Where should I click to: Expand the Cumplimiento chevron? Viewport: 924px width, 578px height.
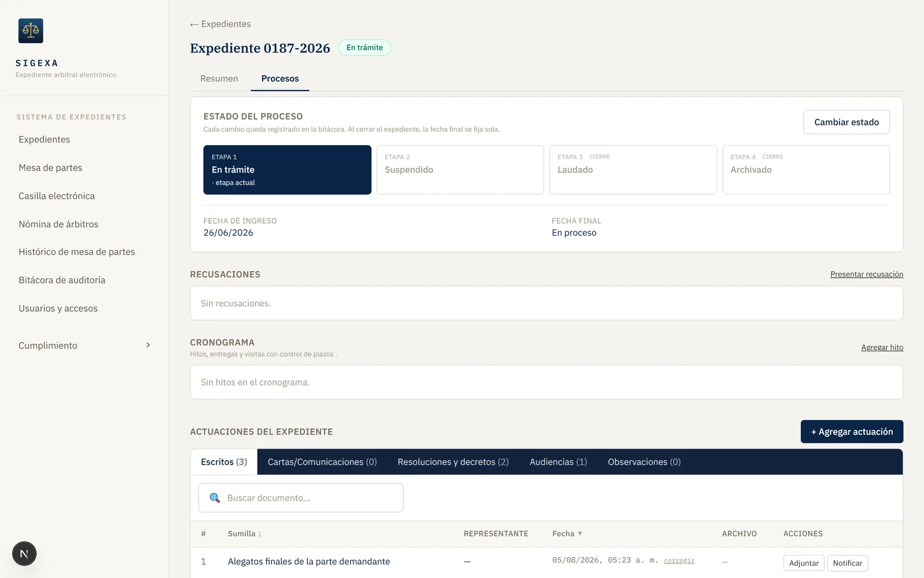coord(148,345)
